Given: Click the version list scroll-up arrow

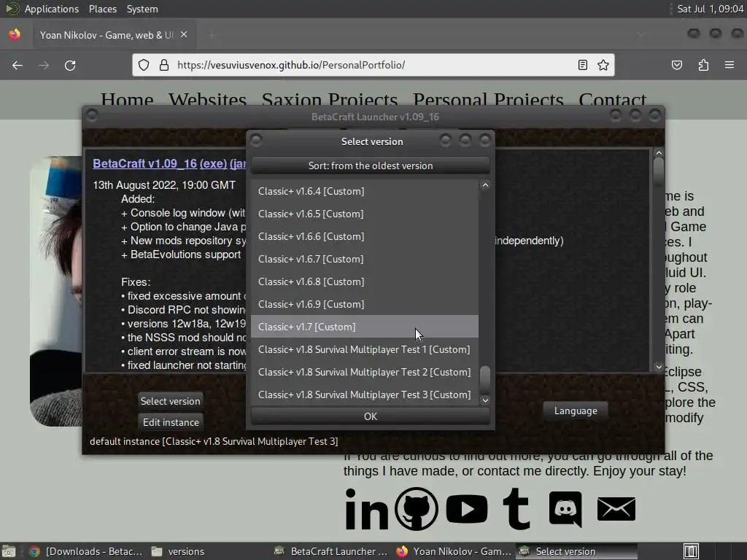Looking at the screenshot, I should 485,184.
